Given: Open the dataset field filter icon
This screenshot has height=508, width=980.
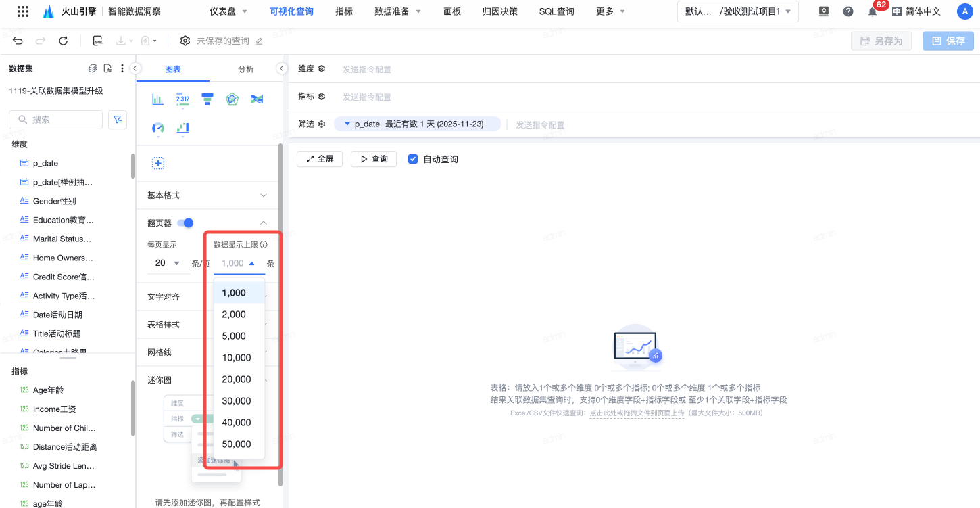Looking at the screenshot, I should pos(118,120).
